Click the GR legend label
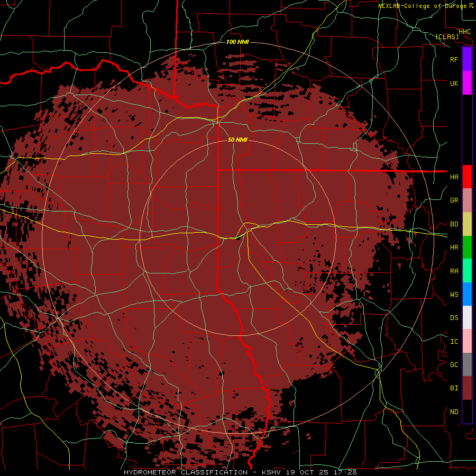 tap(454, 200)
